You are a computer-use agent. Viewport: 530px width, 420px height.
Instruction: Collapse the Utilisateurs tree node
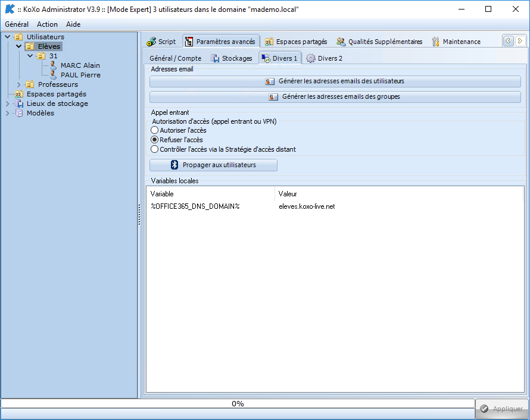(x=7, y=36)
